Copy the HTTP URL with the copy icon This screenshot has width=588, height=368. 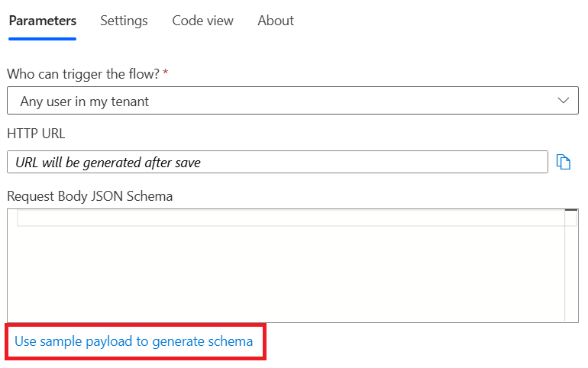point(564,162)
